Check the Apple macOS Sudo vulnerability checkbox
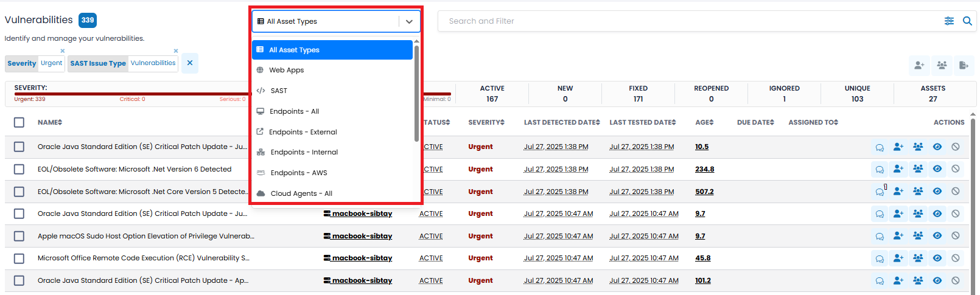Screen dimensions: 980x295 pyautogui.click(x=19, y=236)
